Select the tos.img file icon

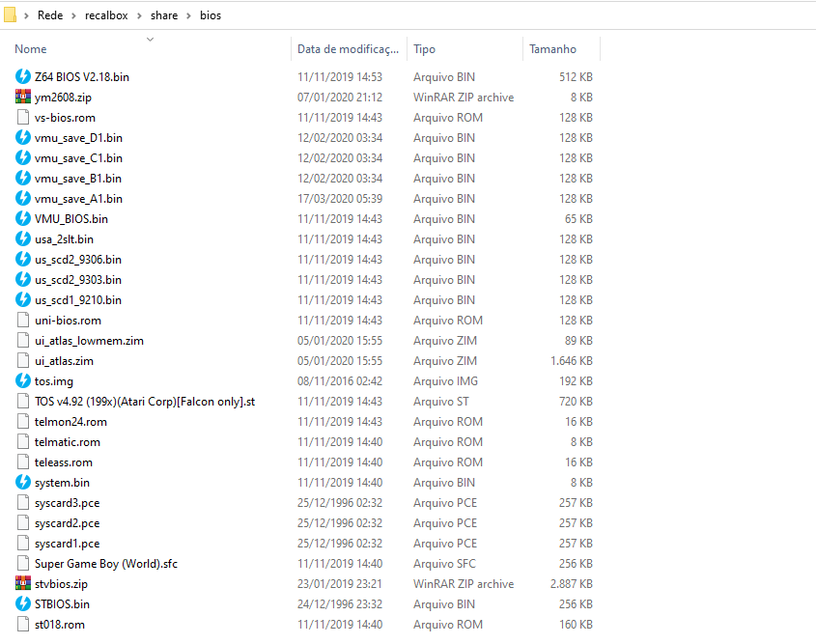(23, 380)
